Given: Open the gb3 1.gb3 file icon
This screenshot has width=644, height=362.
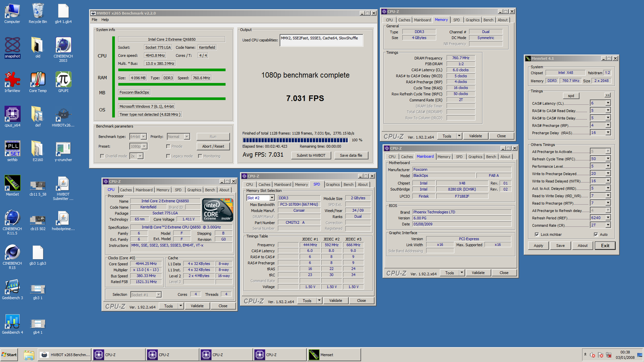Looking at the screenshot, I should (38, 255).
